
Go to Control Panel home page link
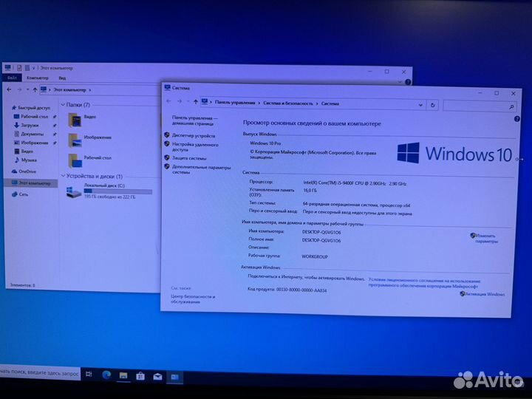click(x=194, y=120)
